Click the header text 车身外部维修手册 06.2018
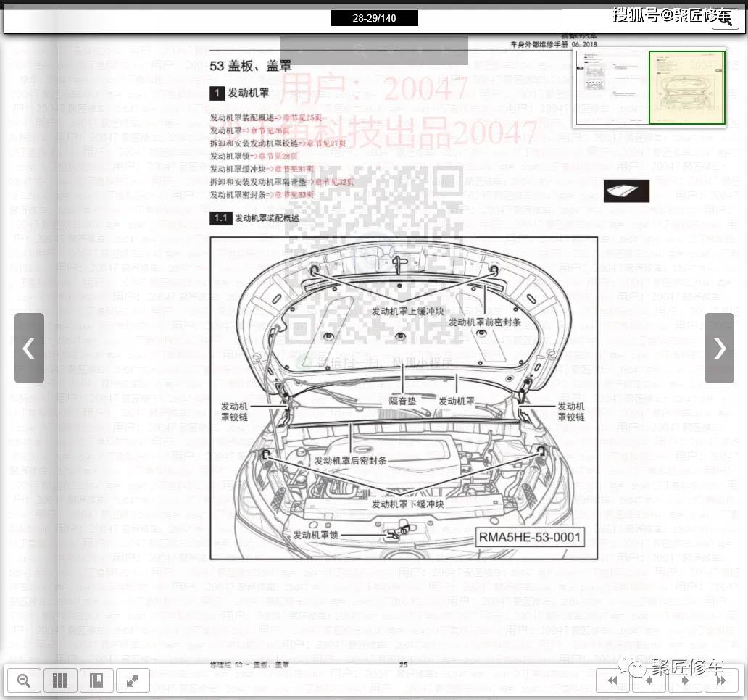 pos(553,44)
